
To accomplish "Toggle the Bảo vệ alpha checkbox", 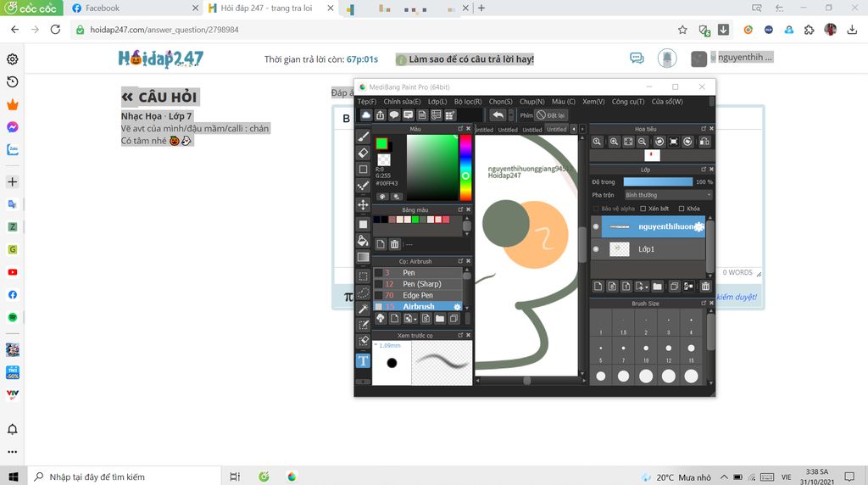I will point(596,209).
